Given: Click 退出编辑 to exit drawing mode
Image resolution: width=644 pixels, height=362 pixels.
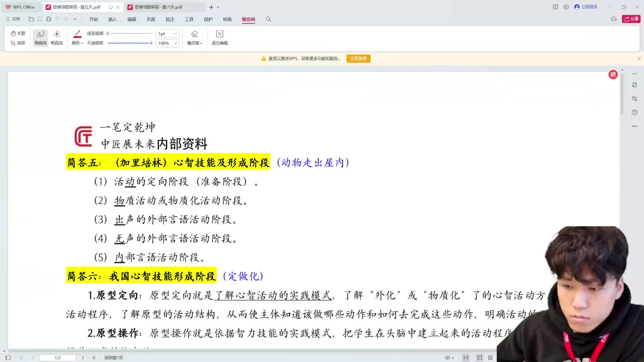Looking at the screenshot, I should click(219, 37).
